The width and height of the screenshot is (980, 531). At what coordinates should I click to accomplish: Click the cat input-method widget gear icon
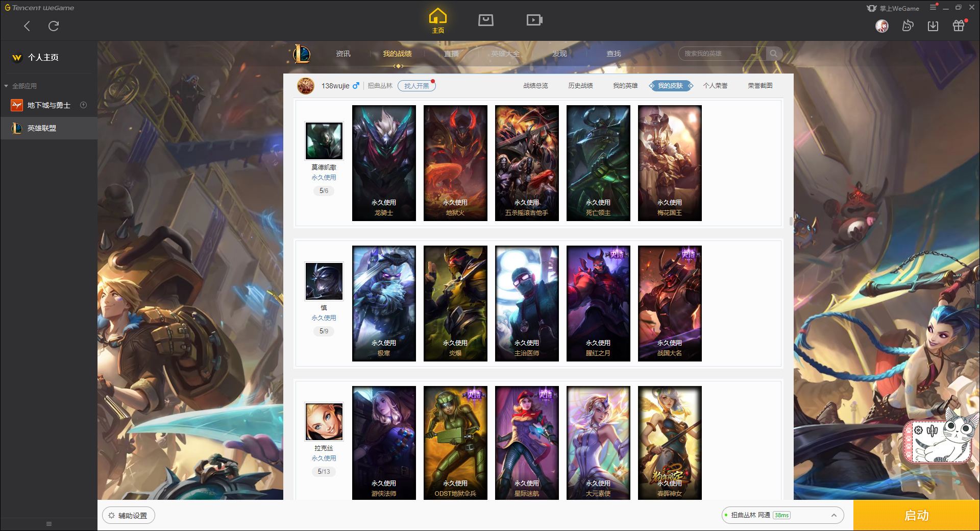pyautogui.click(x=918, y=430)
